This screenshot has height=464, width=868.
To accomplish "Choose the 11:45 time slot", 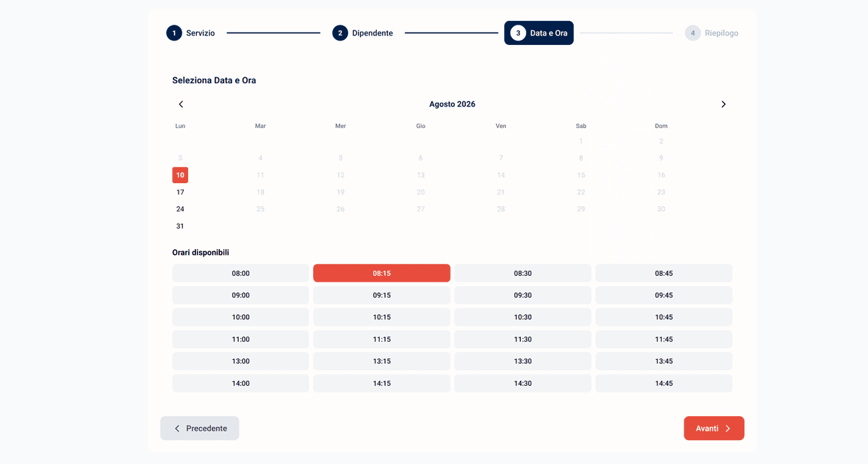I will (x=664, y=339).
